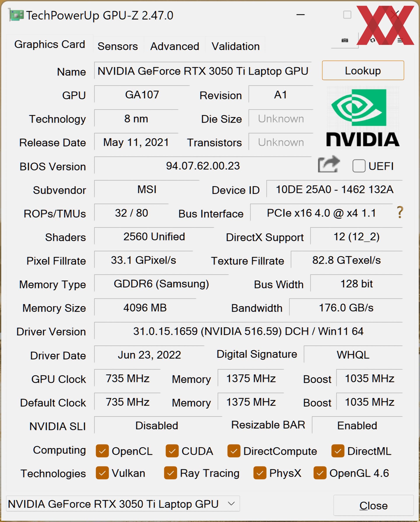This screenshot has height=522, width=420.
Task: Open the GPU selection dropdown at the bottom
Action: coord(123,504)
